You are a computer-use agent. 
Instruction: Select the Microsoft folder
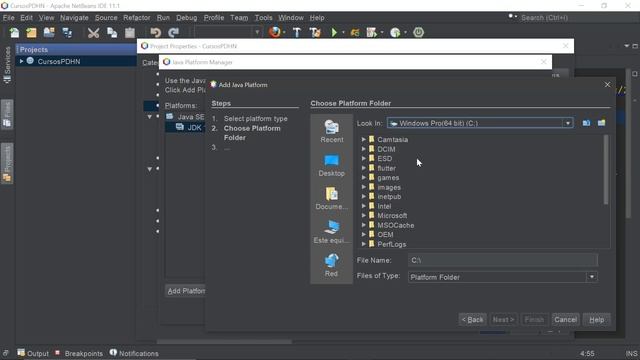[392, 216]
